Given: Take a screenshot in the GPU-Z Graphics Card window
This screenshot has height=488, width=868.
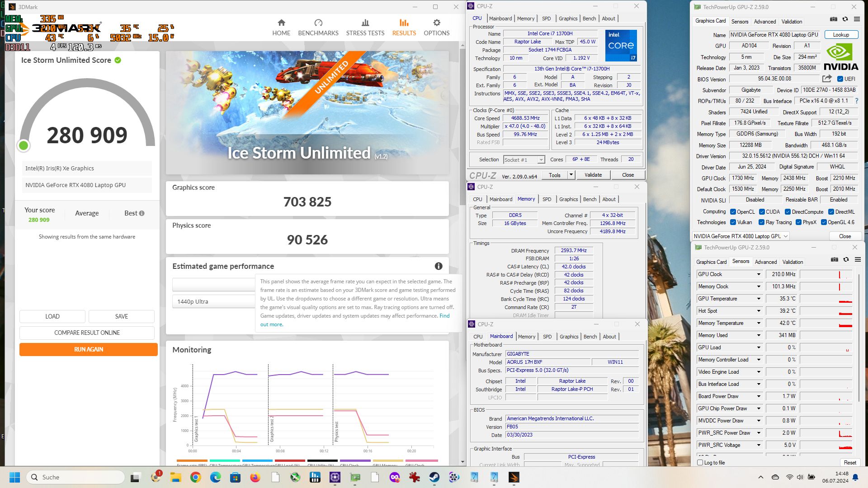Looking at the screenshot, I should (x=834, y=19).
